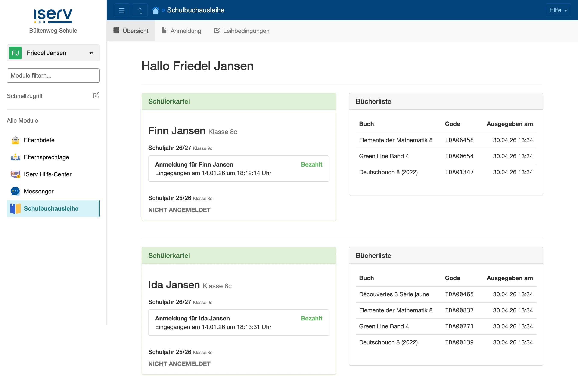Screen dimensions: 578x392
Task: Click Finn's Schuljahr 26/27 label
Action: pos(170,148)
